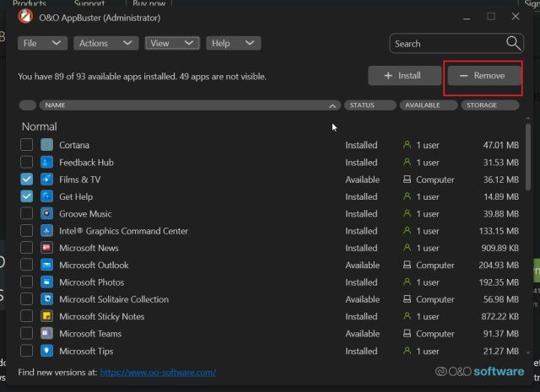Click the user icon in Feedback Hub row
540x392 pixels.
click(407, 162)
